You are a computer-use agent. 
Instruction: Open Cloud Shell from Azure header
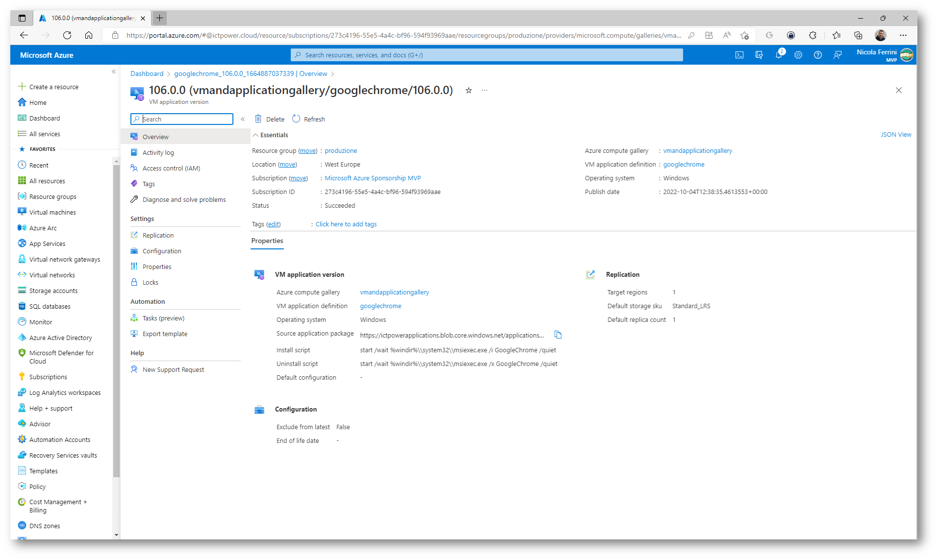point(739,55)
